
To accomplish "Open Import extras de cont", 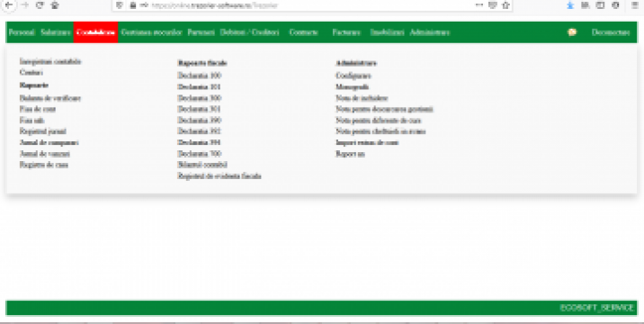I will [x=367, y=143].
